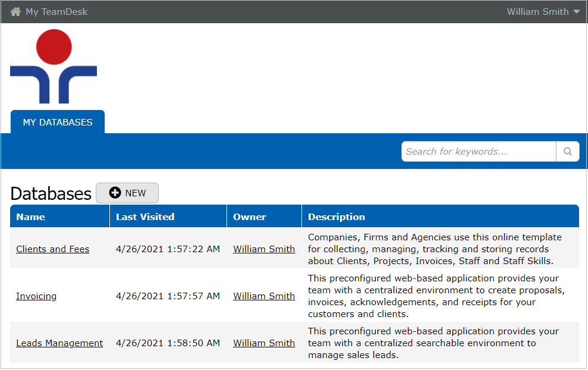Open owner William Smith in Clients and Fees row
588x370 pixels.
point(264,249)
